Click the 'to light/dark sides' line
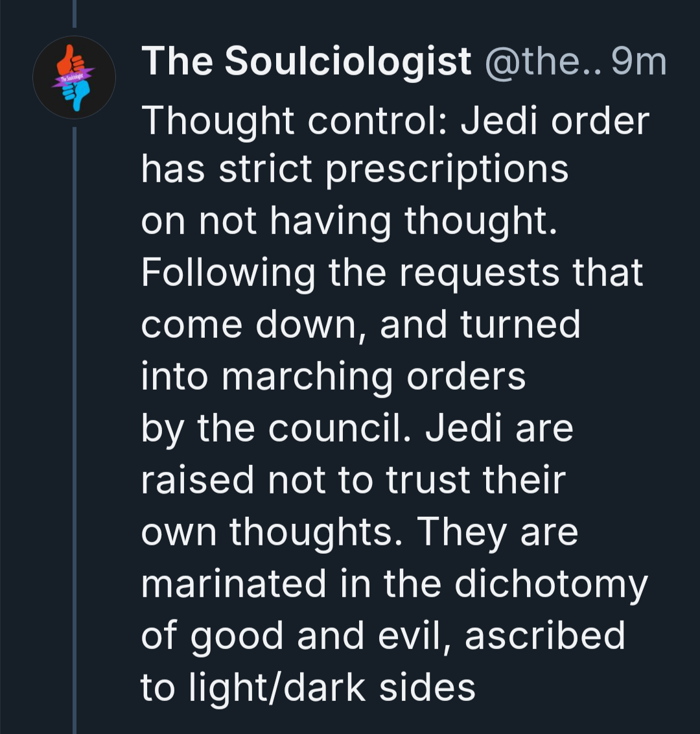This screenshot has height=734, width=700. pos(309,688)
